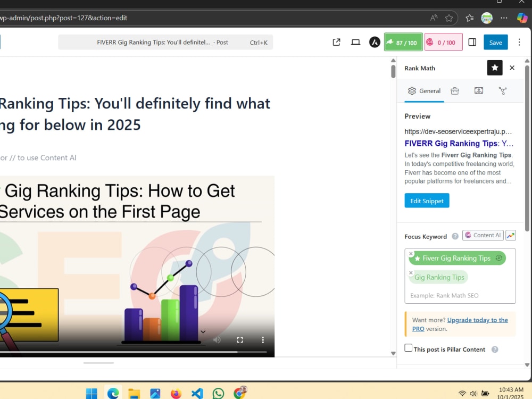Open the Pillar Content help icon
The height and width of the screenshot is (399, 532).
click(495, 350)
